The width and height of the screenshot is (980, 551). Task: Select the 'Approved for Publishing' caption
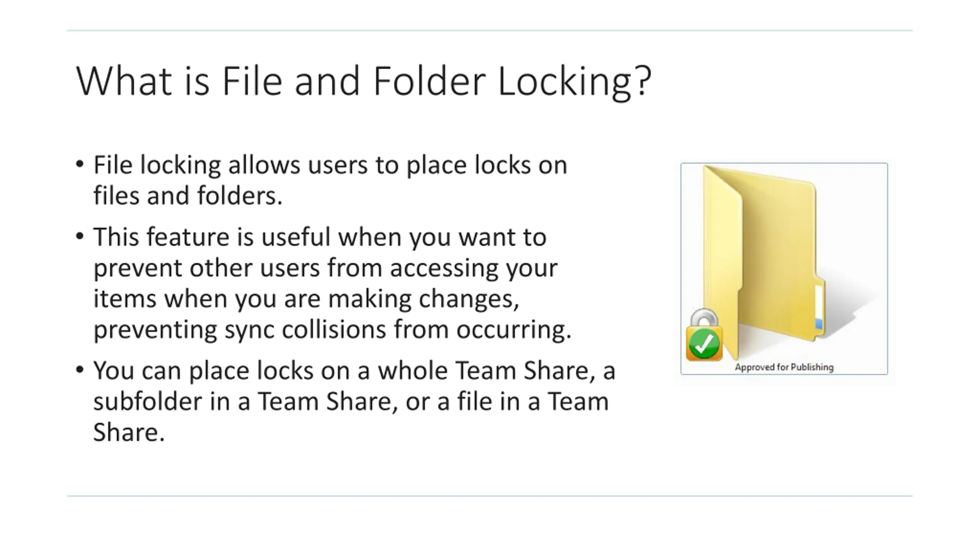(x=784, y=367)
